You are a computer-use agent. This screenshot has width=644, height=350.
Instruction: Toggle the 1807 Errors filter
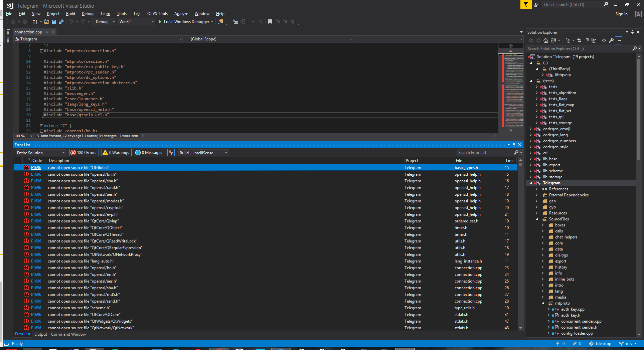(x=84, y=153)
